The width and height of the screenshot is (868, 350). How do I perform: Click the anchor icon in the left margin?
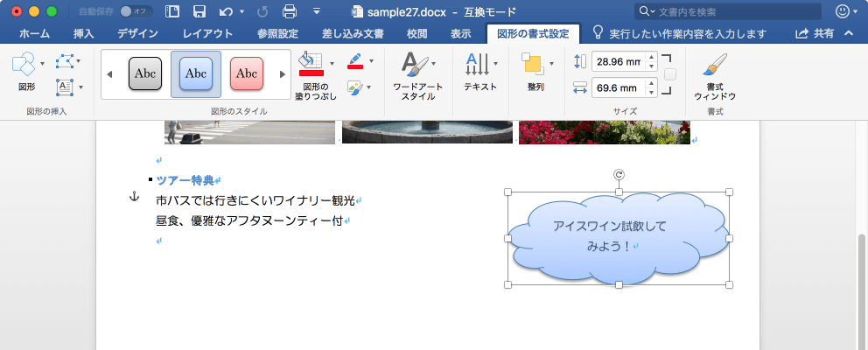[133, 196]
